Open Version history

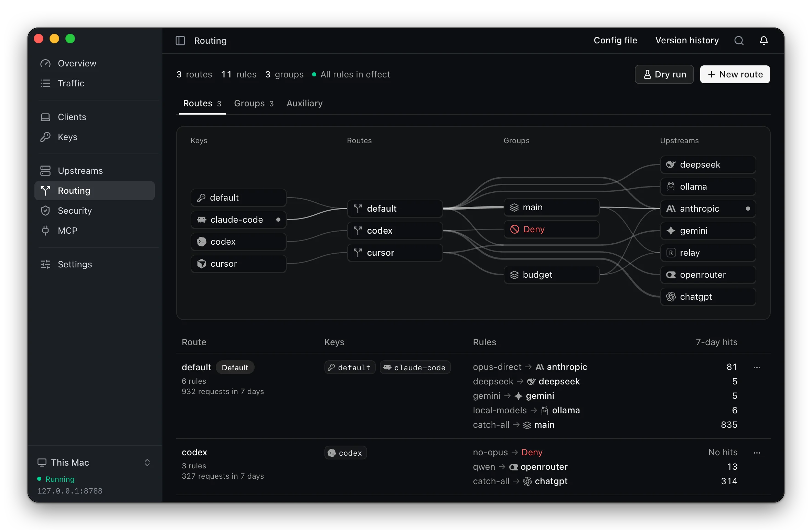[687, 41]
